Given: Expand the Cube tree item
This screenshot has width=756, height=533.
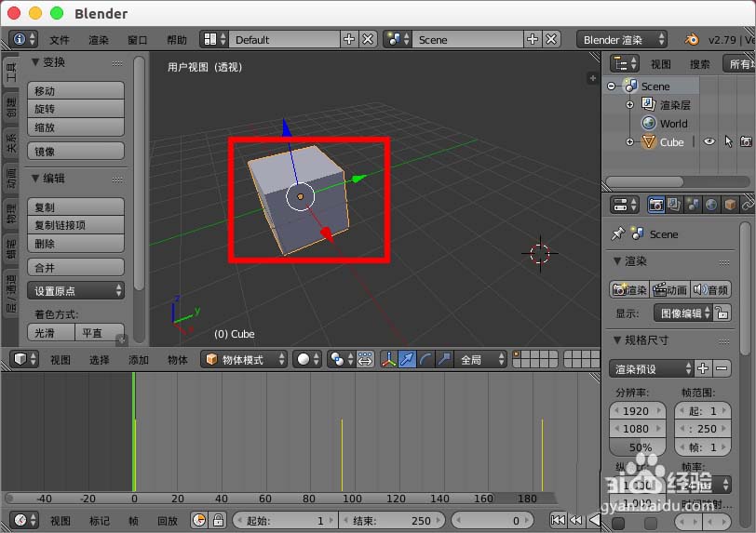Looking at the screenshot, I should point(629,141).
